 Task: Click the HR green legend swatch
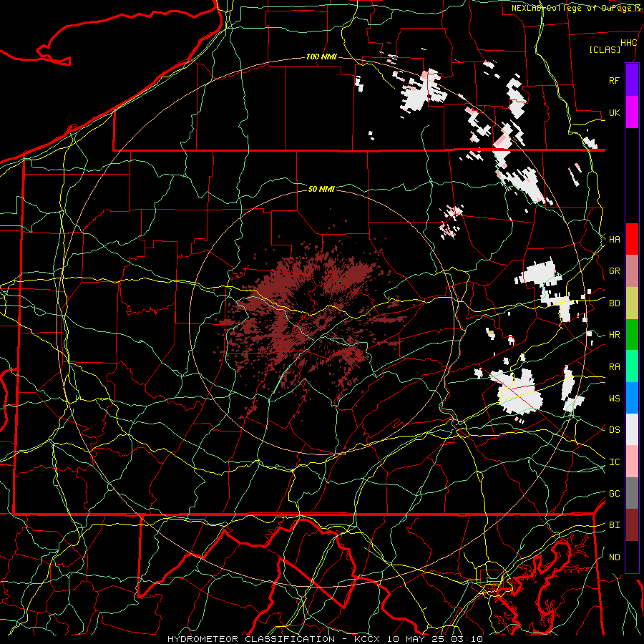(x=632, y=335)
